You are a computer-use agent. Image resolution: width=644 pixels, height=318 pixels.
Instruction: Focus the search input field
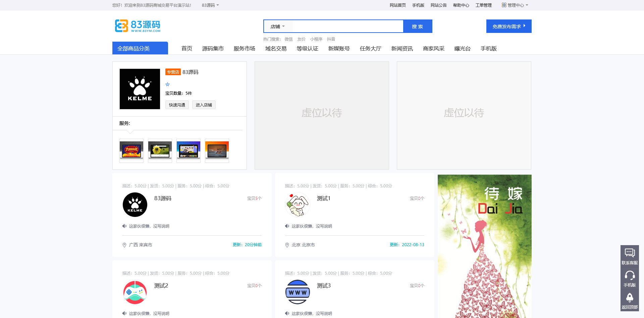pyautogui.click(x=348, y=26)
